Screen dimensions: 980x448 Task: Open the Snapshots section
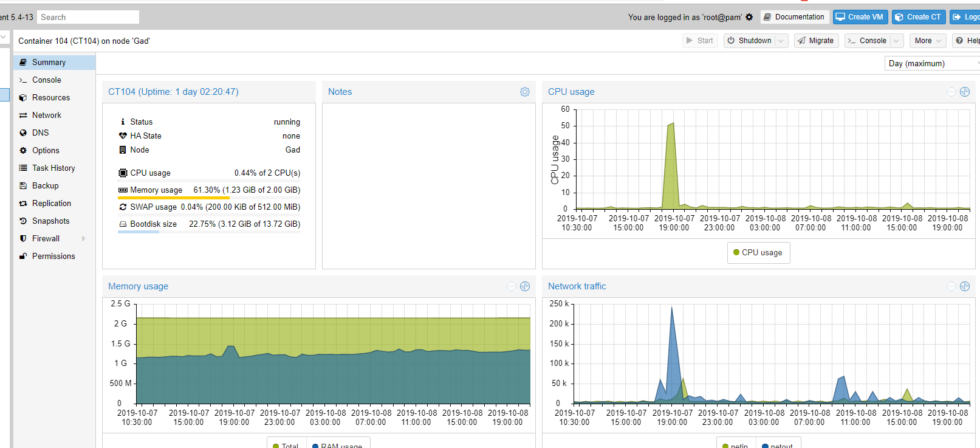(x=50, y=221)
